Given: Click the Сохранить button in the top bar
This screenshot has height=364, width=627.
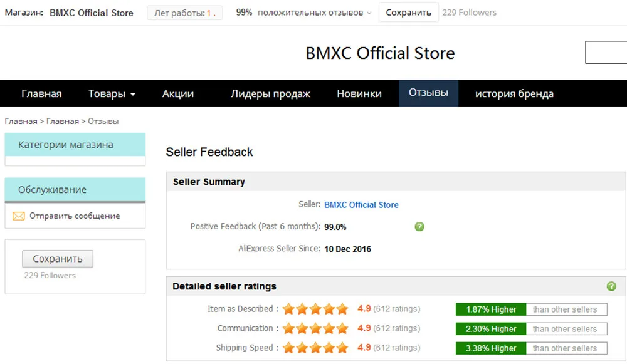Looking at the screenshot, I should coord(408,13).
